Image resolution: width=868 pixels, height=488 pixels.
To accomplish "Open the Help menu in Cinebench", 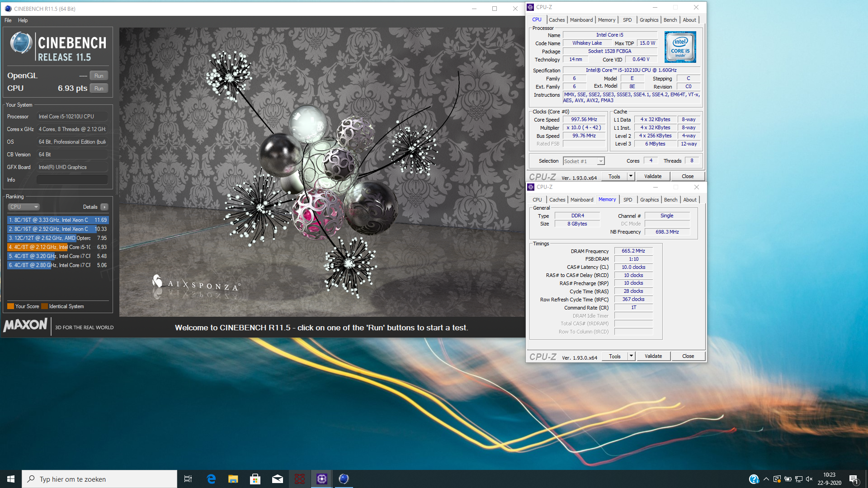I will (x=23, y=20).
